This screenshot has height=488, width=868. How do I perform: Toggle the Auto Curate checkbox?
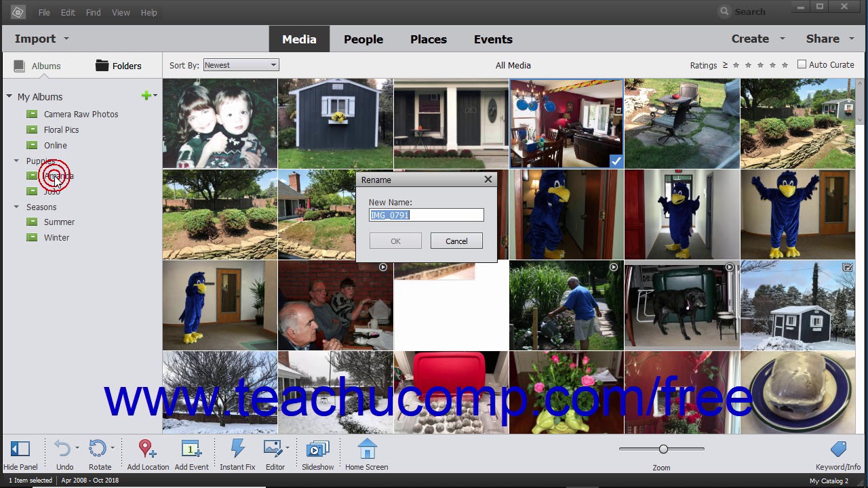click(802, 64)
